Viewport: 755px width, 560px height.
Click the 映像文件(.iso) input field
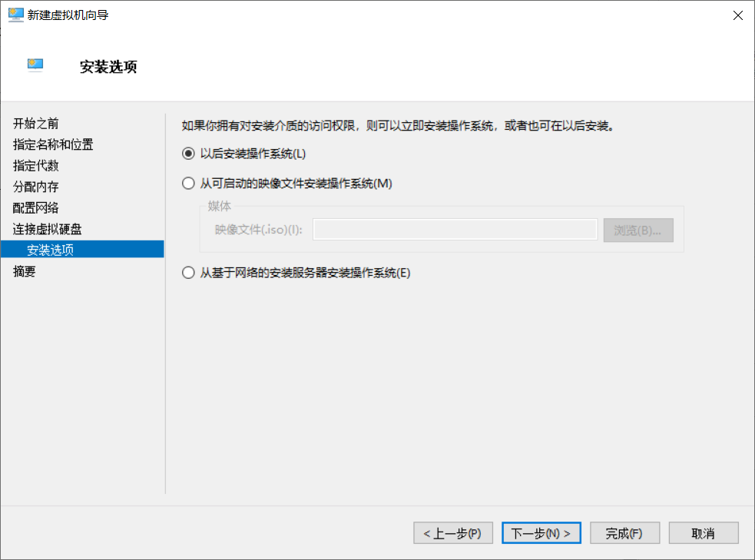455,229
